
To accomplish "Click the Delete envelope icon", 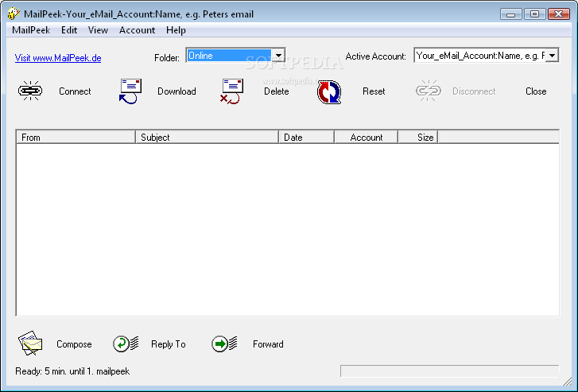I will pos(231,91).
